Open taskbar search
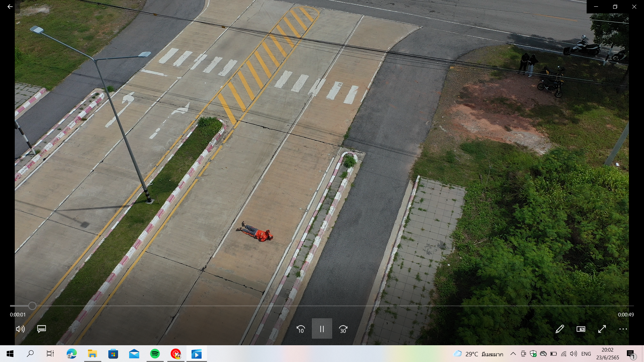Screen dimensions: 644x362 click(30, 354)
